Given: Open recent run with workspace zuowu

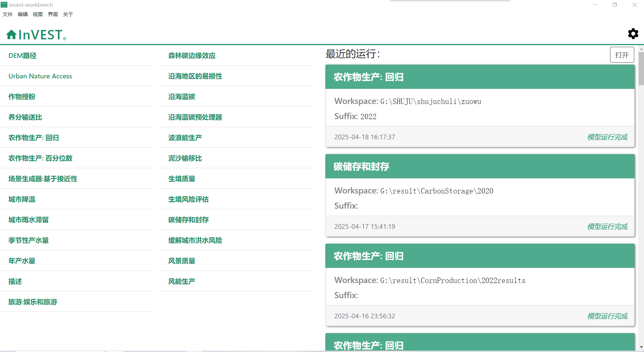Looking at the screenshot, I should coord(480,106).
